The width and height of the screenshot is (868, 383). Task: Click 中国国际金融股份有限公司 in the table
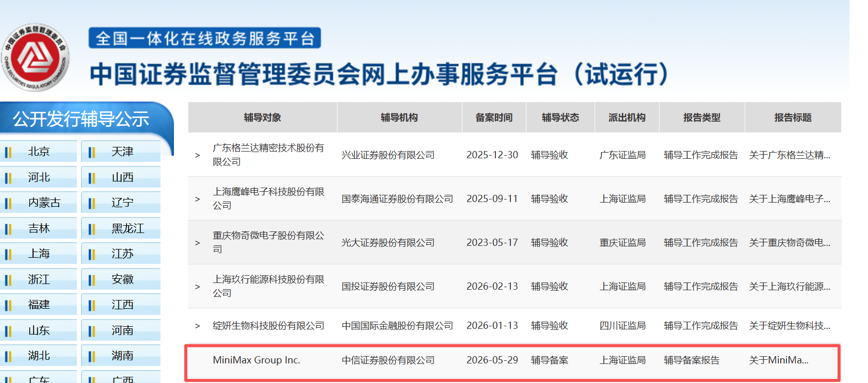tap(397, 326)
